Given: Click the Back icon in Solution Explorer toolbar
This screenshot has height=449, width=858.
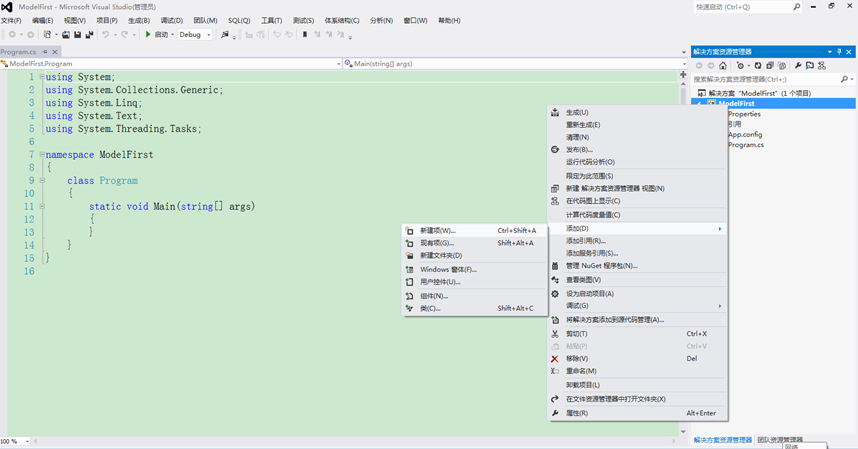Looking at the screenshot, I should (699, 66).
